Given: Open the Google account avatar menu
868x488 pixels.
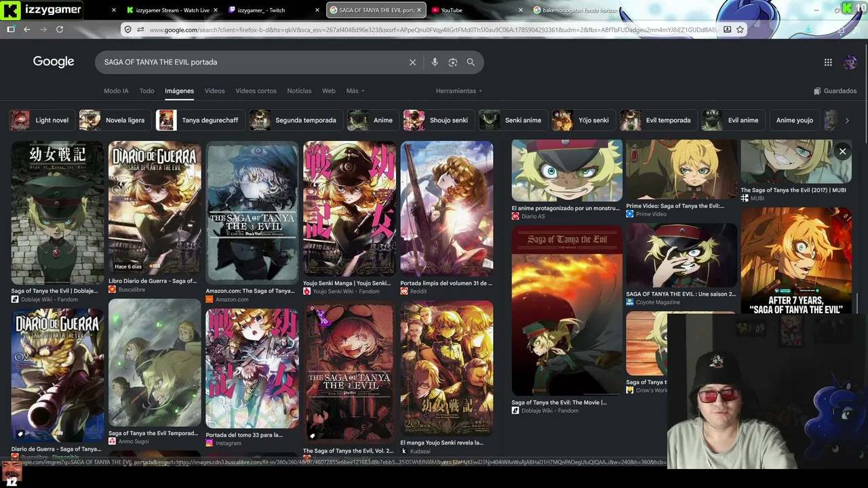Looking at the screenshot, I should click(850, 62).
